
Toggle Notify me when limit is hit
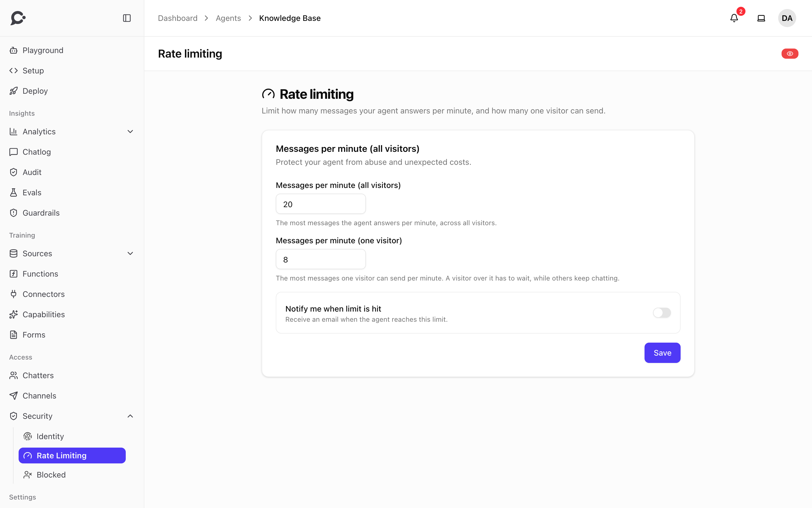tap(662, 313)
